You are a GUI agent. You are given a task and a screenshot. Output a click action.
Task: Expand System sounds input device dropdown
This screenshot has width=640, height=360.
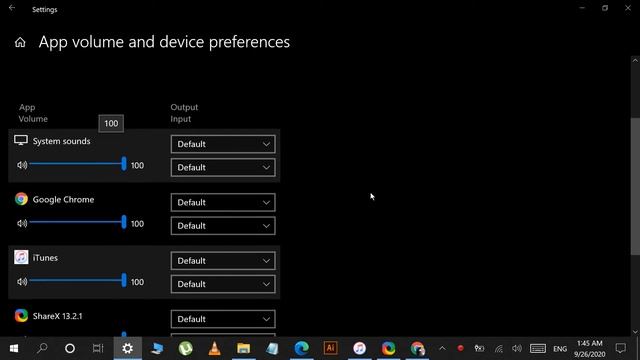click(223, 167)
